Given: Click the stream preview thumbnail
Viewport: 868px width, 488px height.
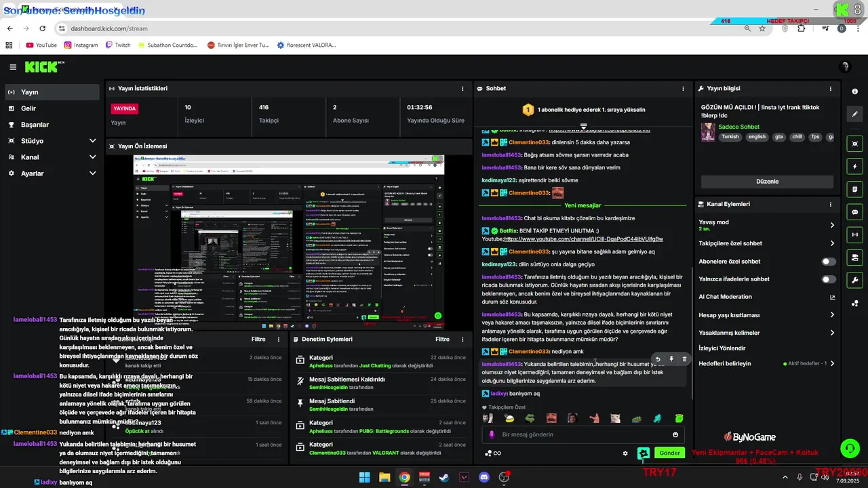Looking at the screenshot, I should click(288, 243).
